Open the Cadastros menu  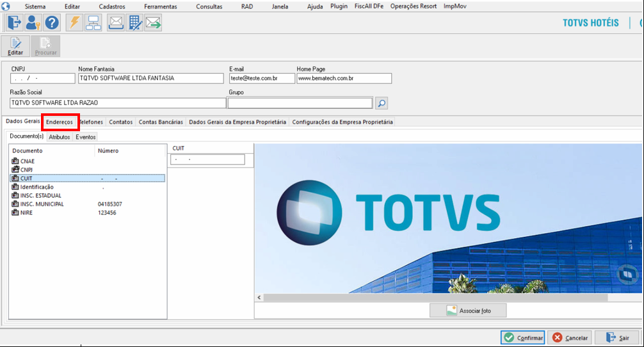[112, 6]
